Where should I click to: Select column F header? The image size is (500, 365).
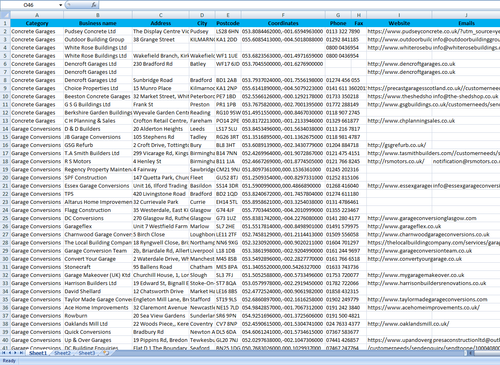pos(283,15)
